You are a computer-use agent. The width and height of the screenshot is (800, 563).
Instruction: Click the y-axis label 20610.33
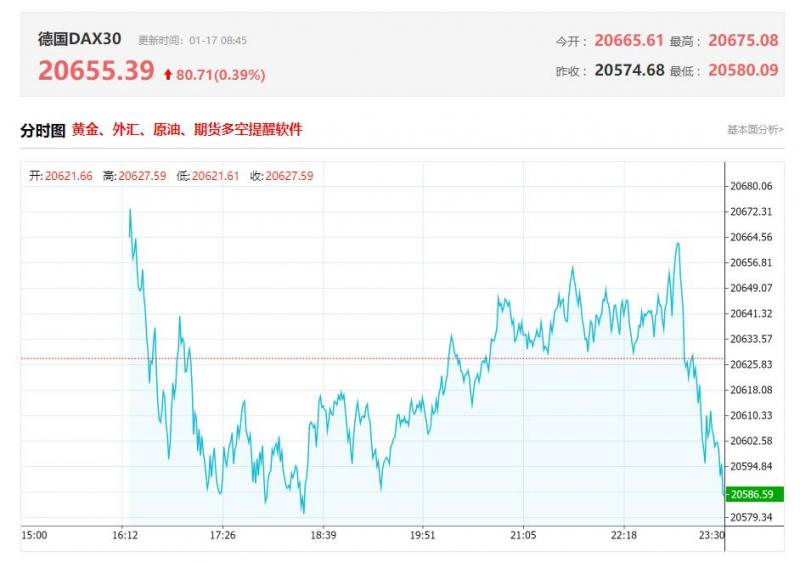pyautogui.click(x=751, y=415)
